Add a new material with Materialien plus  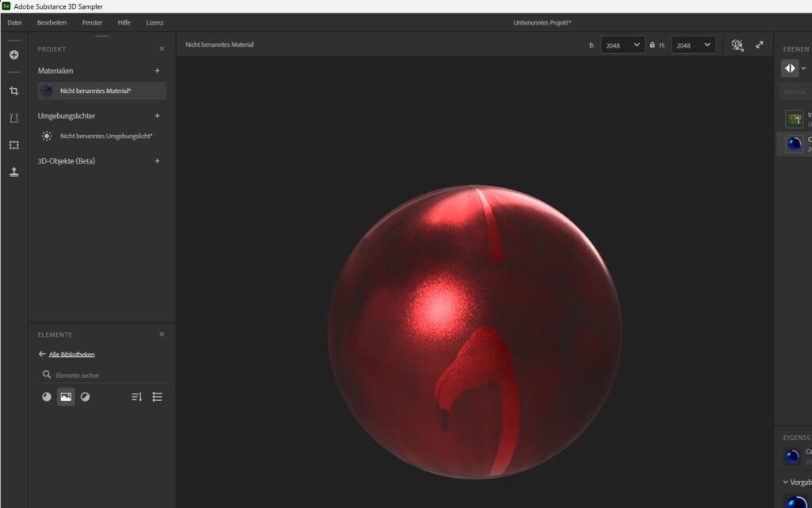(158, 71)
